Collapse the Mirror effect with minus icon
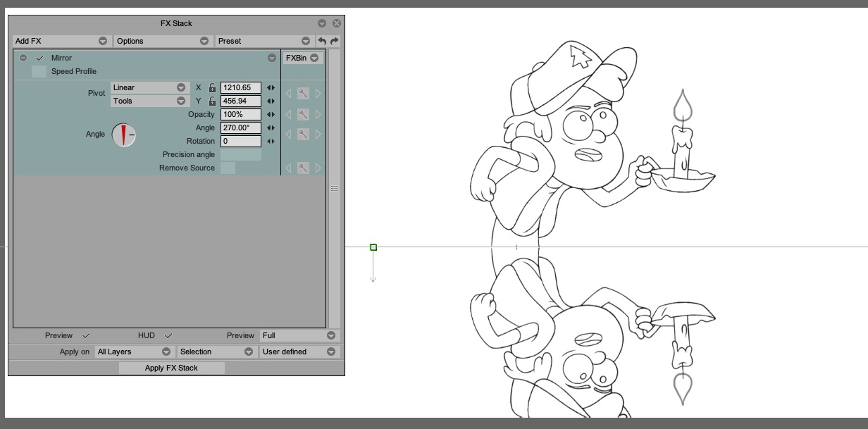 click(23, 58)
